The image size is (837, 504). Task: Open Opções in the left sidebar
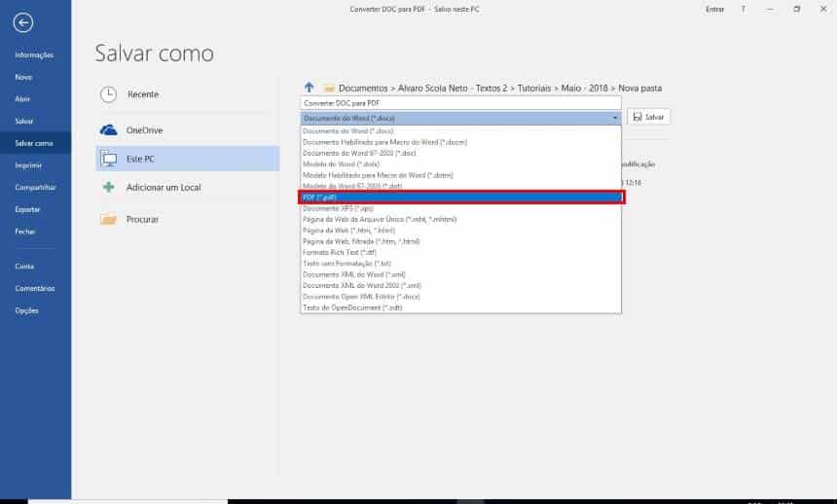click(26, 310)
